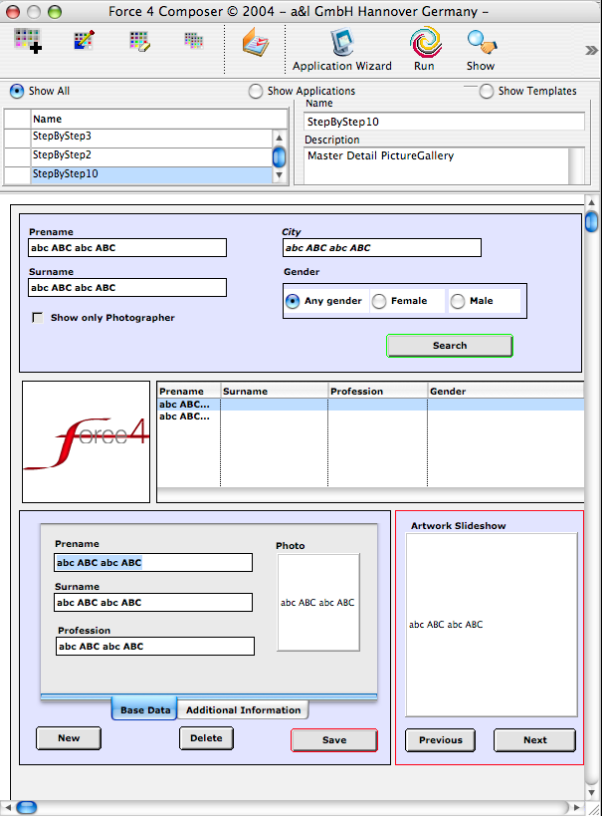Screen dimensions: 602x817
Task: Click the fourth plain grid toolbar icon
Action: point(194,42)
